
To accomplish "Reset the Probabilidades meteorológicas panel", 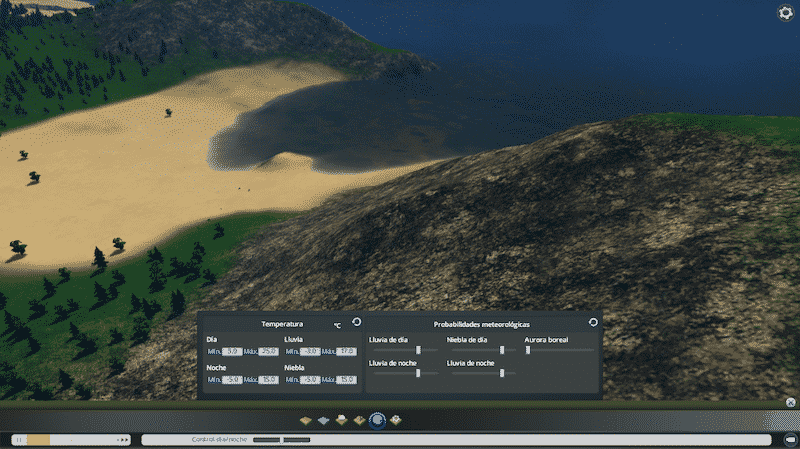I will 593,322.
